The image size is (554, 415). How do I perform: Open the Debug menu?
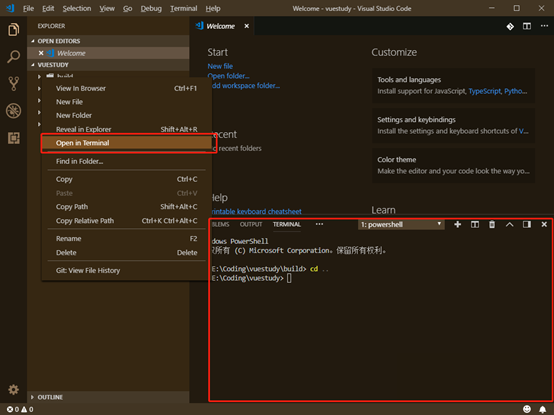point(151,8)
